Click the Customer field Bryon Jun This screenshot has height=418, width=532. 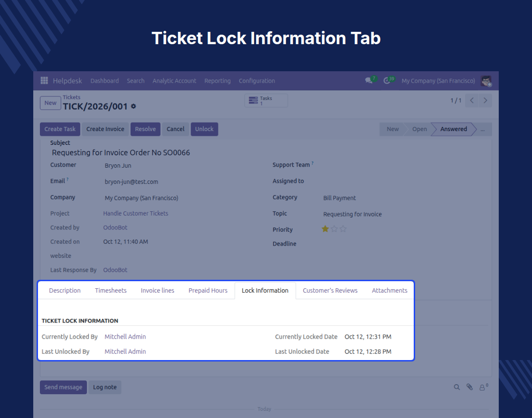coord(118,166)
